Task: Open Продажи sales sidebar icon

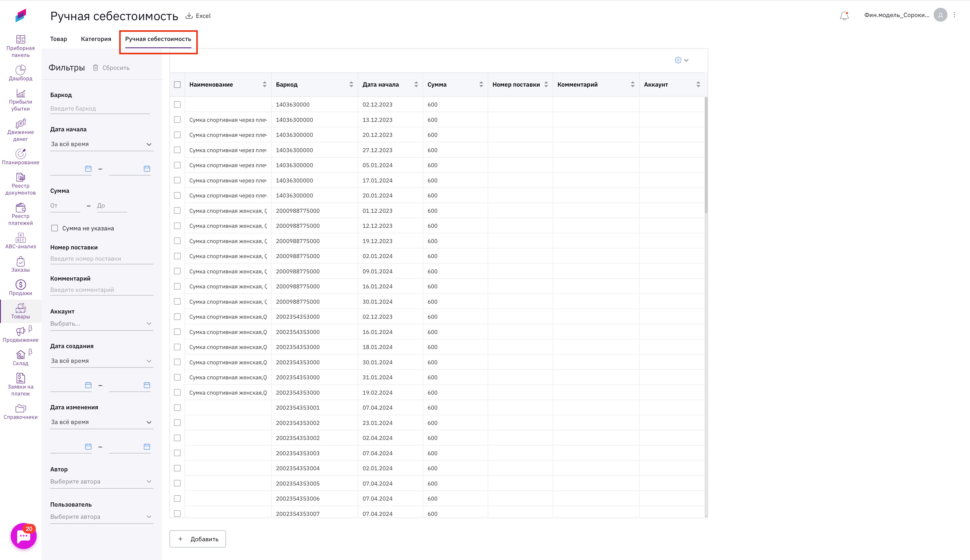Action: coord(20,288)
